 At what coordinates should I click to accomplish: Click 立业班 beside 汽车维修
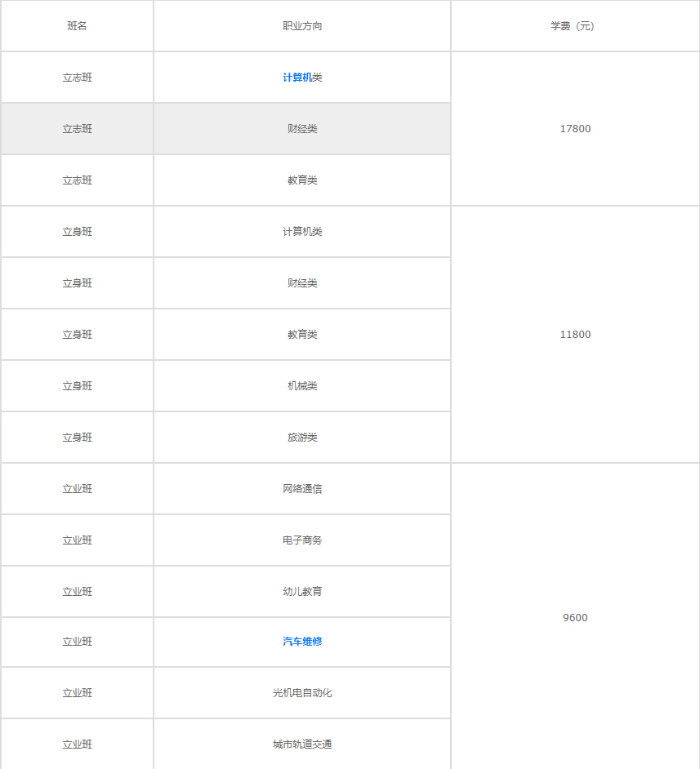(77, 642)
